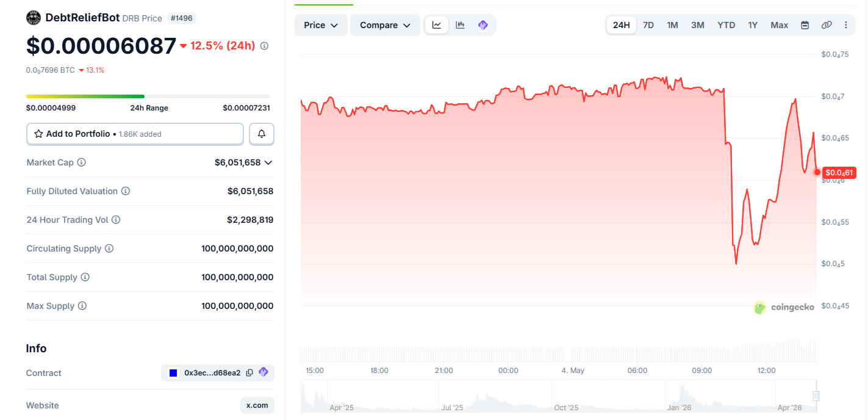This screenshot has width=868, height=420.
Task: Click the Oct '25 navigator label
Action: pyautogui.click(x=566, y=408)
